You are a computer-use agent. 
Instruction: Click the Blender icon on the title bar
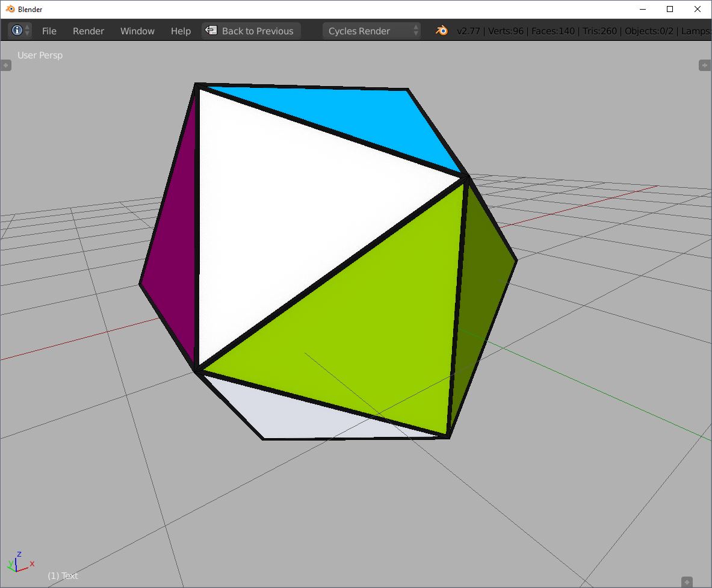click(x=8, y=9)
